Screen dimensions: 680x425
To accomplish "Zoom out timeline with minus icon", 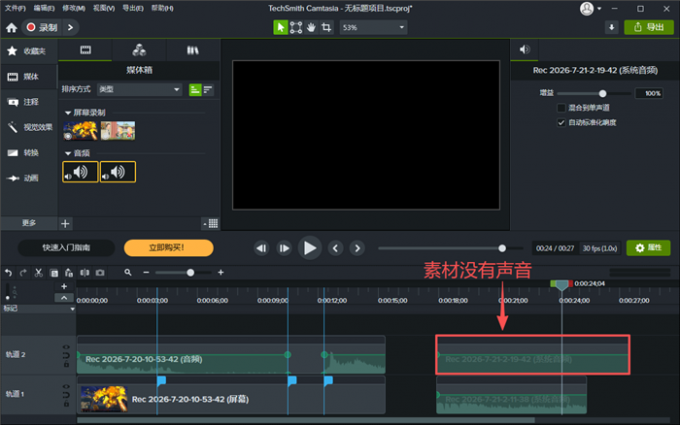I will click(146, 272).
